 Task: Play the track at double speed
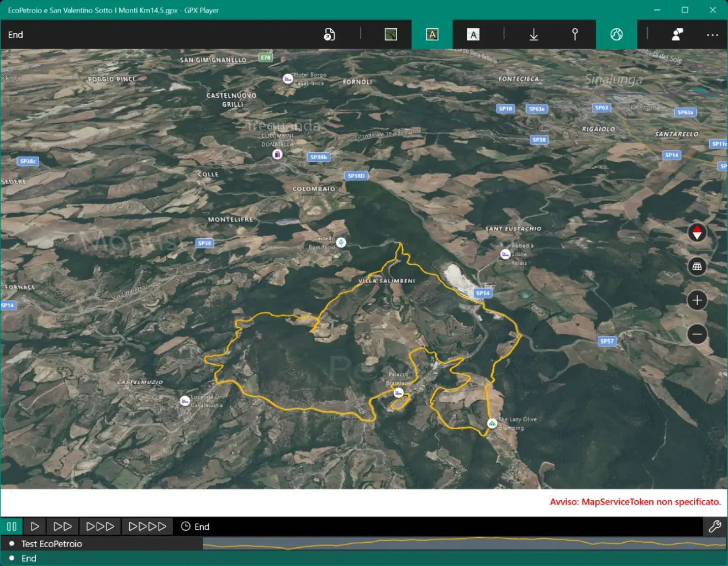pos(62,527)
